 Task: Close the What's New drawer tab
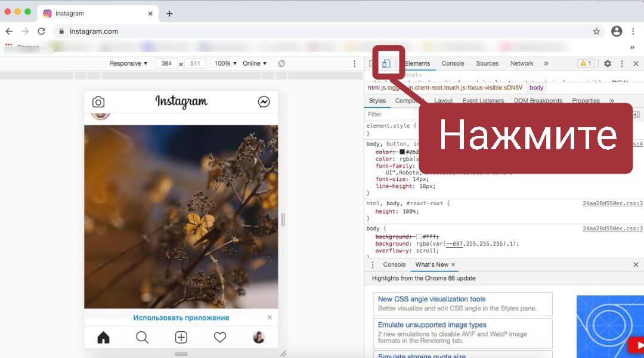tap(453, 265)
